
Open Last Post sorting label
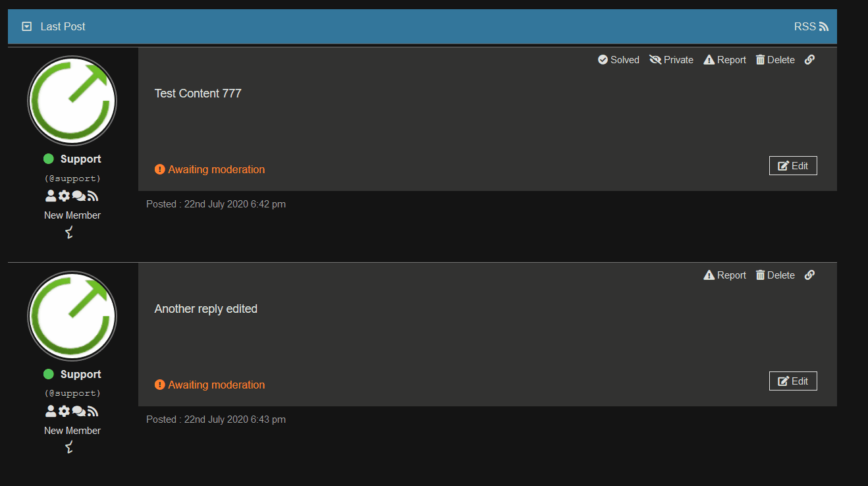tap(63, 26)
